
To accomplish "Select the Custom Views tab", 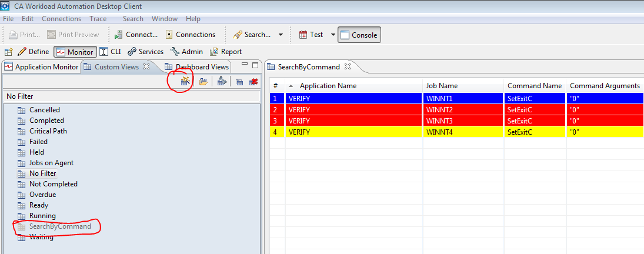I will point(116,67).
